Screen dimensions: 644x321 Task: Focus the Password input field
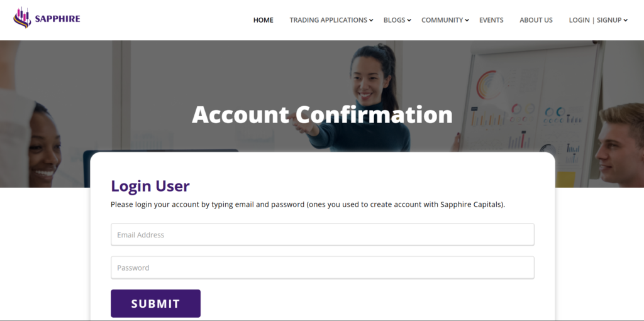323,268
